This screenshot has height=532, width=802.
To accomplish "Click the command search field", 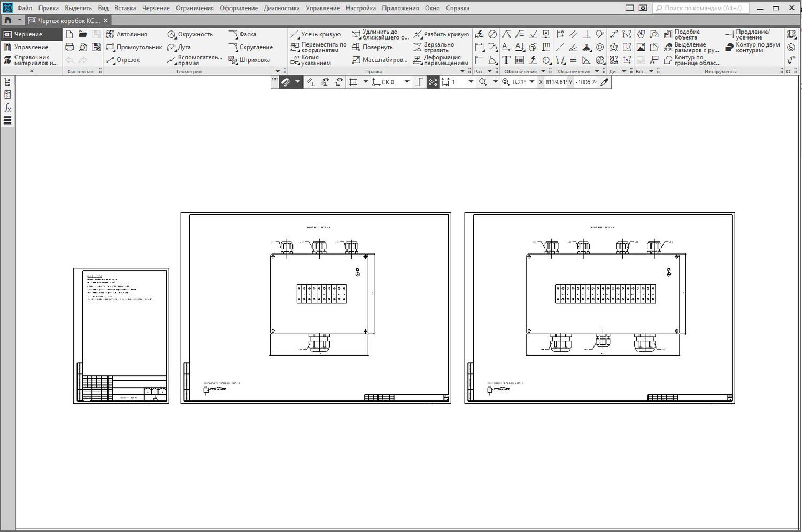I will point(700,8).
